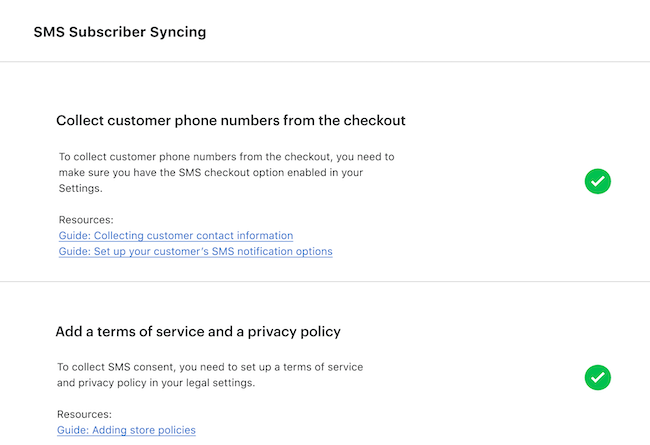Open Guide: Collecting customer contact information link

click(175, 236)
